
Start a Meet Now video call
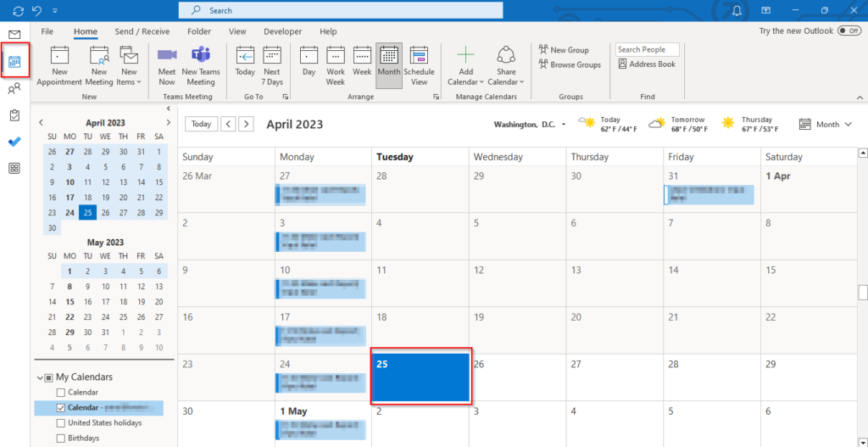pos(167,66)
